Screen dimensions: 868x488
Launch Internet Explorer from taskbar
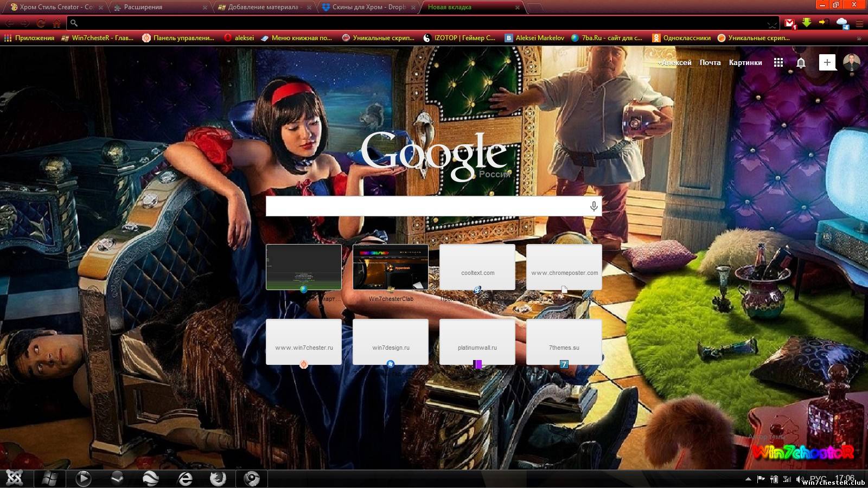coord(185,478)
